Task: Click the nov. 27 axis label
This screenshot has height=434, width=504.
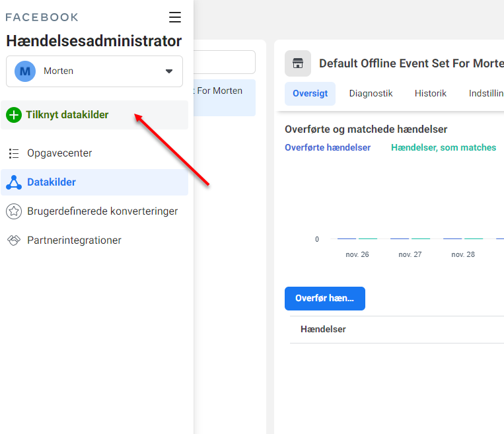Action: [x=410, y=254]
